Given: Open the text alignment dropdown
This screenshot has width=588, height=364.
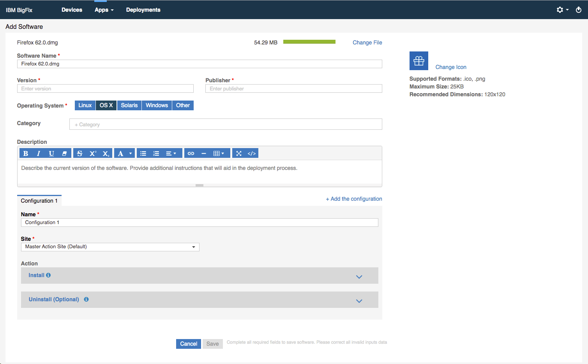Looking at the screenshot, I should 171,154.
